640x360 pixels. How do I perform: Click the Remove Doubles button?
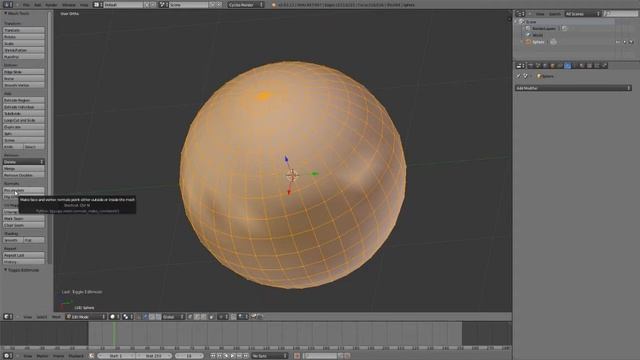24,175
